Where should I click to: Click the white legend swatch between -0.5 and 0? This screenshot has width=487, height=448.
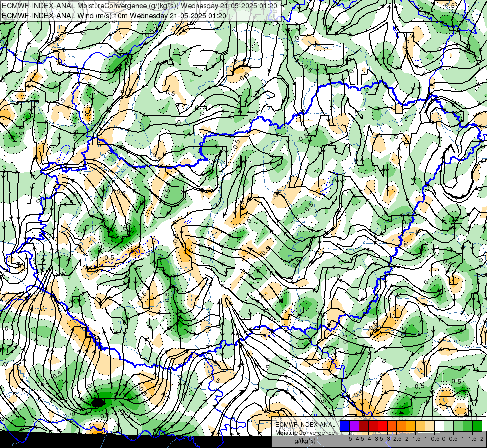pyautogui.click(x=439, y=426)
